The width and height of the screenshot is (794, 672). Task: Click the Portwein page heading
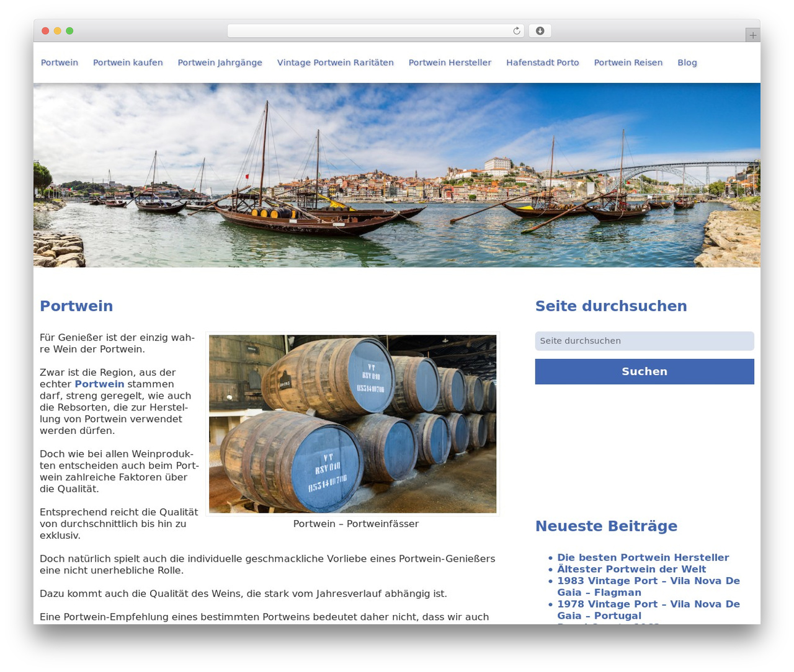pyautogui.click(x=76, y=306)
